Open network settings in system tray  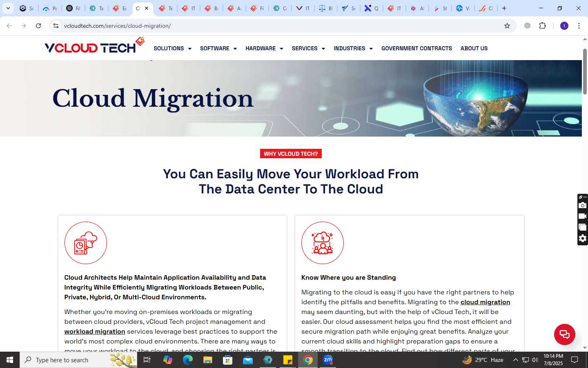tap(525, 360)
